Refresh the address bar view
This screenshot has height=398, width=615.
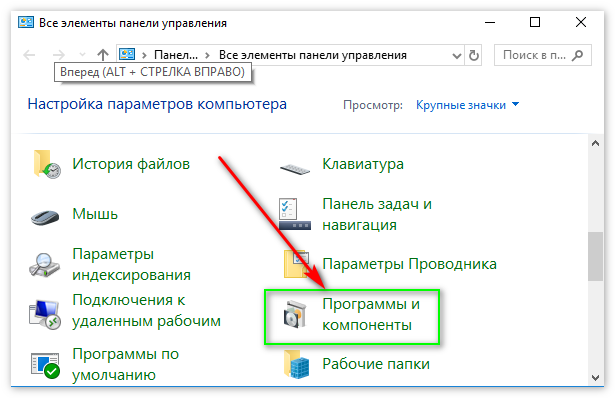point(474,55)
